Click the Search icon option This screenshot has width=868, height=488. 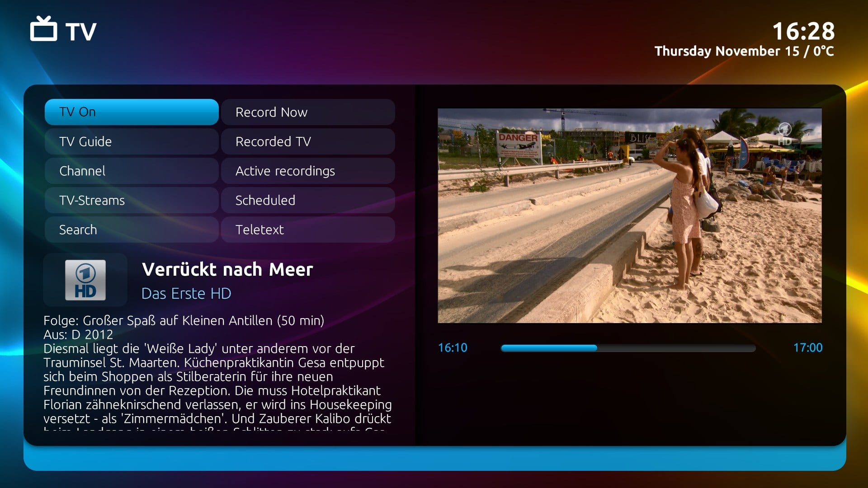tap(131, 229)
